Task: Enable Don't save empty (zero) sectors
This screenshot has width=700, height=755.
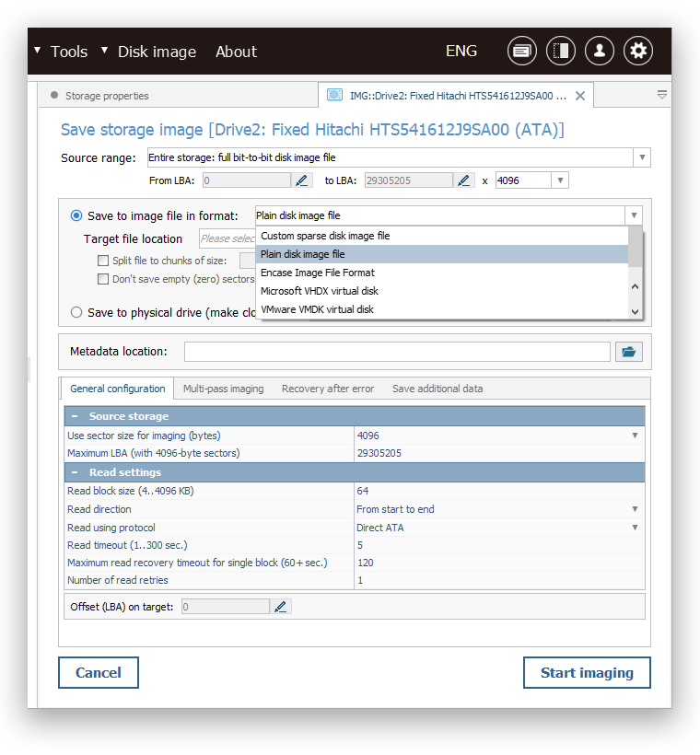Action: click(102, 279)
